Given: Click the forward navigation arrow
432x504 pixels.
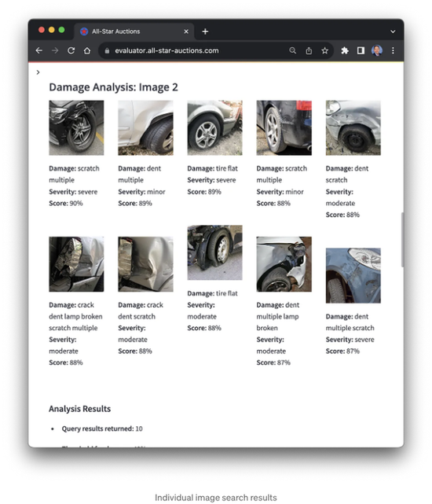Looking at the screenshot, I should (55, 50).
